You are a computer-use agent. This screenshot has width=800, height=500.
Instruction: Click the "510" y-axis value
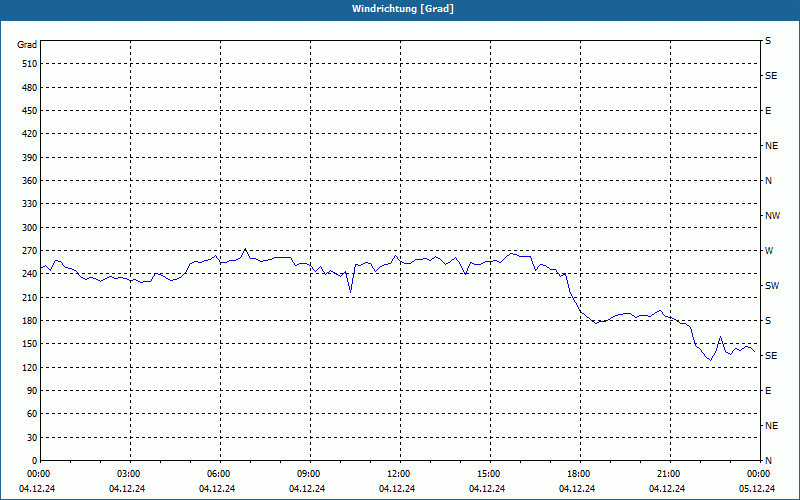point(30,64)
